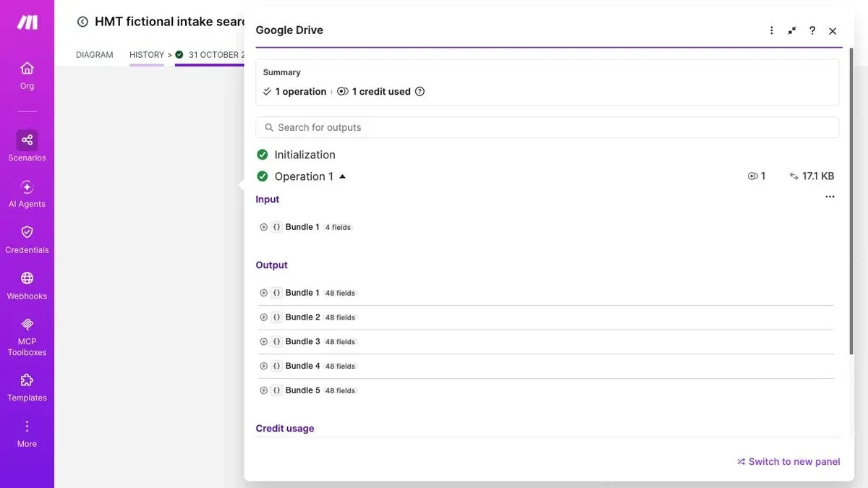Open the Input section three-dot menu
This screenshot has width=868, height=488.
click(x=830, y=197)
